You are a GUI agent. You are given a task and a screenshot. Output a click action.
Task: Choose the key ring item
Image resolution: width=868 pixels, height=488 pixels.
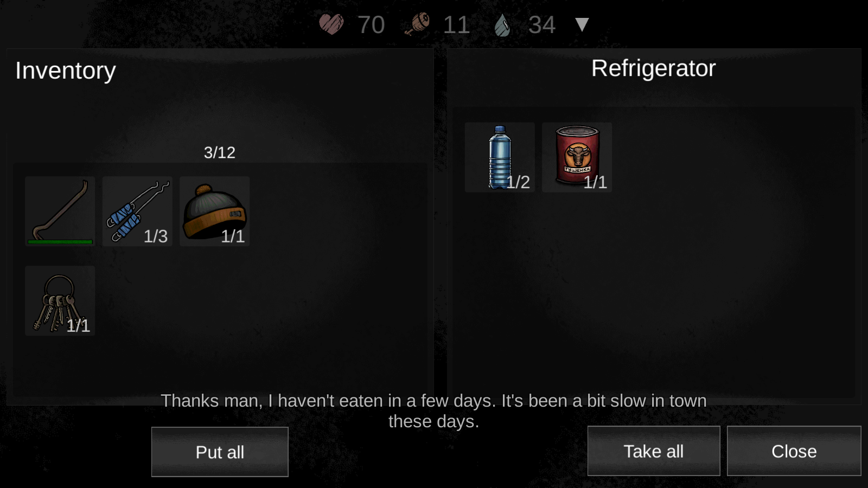pos(60,300)
